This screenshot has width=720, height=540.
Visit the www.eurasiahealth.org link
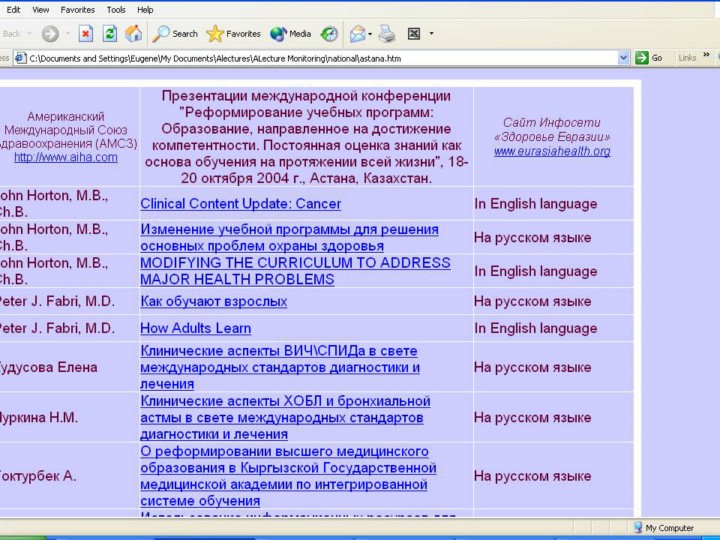click(552, 151)
